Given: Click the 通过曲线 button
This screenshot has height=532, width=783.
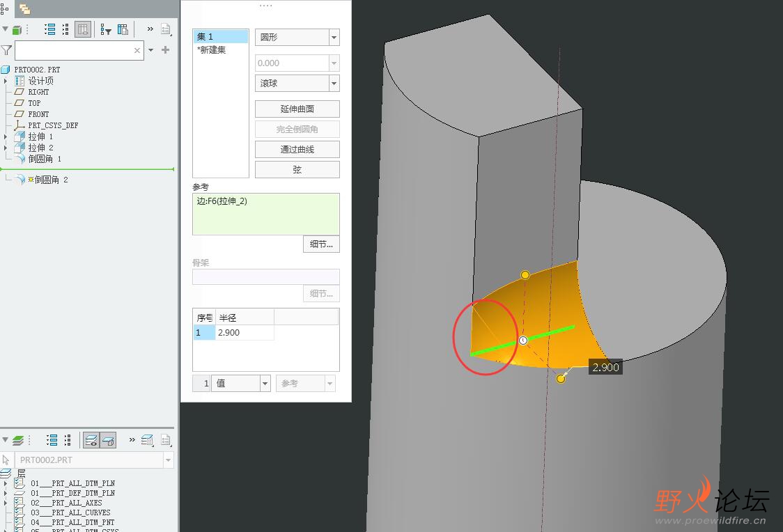Looking at the screenshot, I should (297, 149).
